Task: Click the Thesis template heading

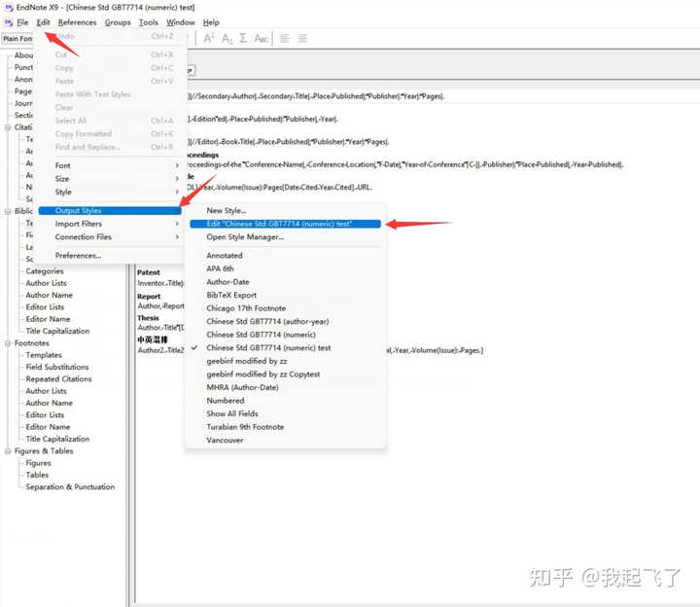Action: click(148, 318)
